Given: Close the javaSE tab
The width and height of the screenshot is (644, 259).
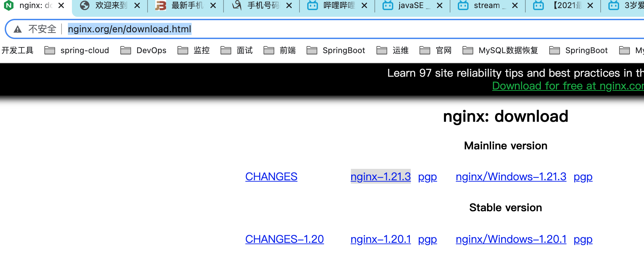Looking at the screenshot, I should click(440, 5).
